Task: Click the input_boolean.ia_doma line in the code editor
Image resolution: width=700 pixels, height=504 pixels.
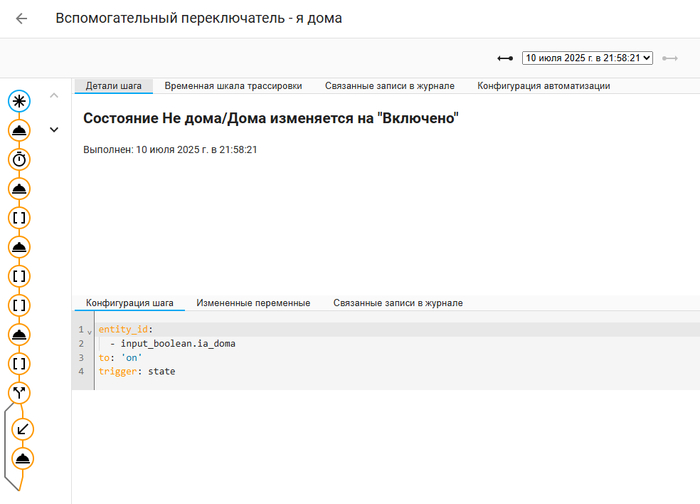Action: [x=177, y=343]
